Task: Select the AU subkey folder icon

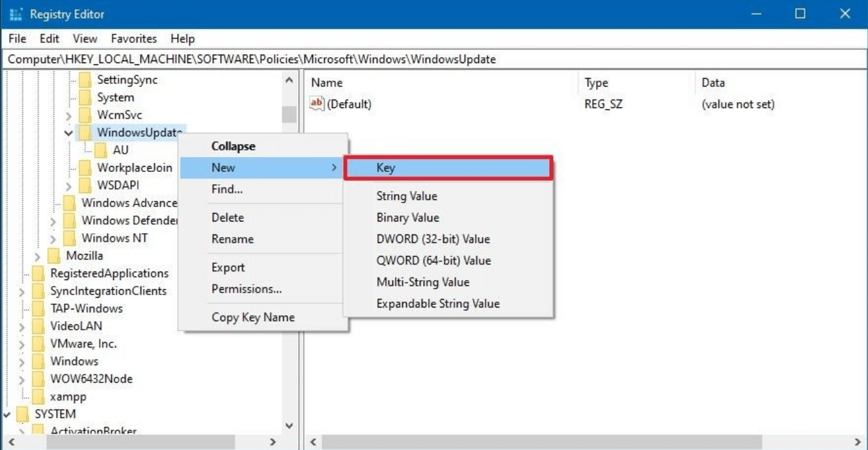Action: point(102,150)
